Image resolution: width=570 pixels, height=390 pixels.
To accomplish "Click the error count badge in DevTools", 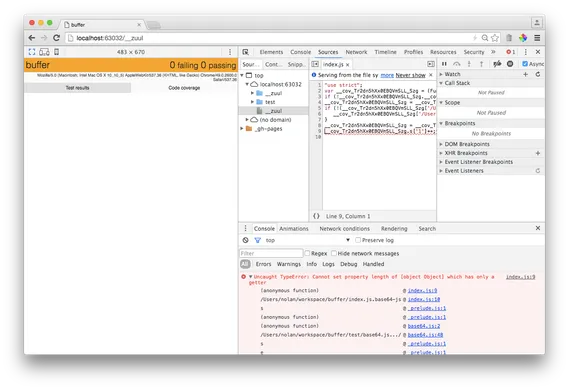I will (x=511, y=52).
